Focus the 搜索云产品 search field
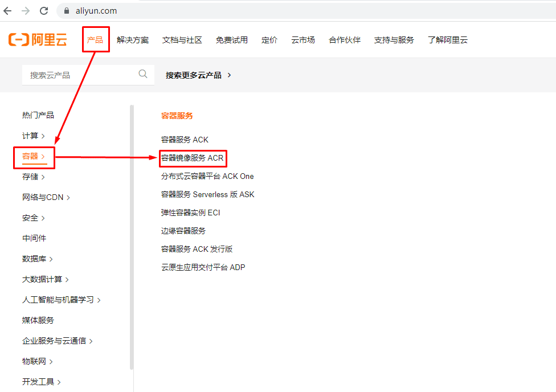The height and width of the screenshot is (392, 556). 88,75
